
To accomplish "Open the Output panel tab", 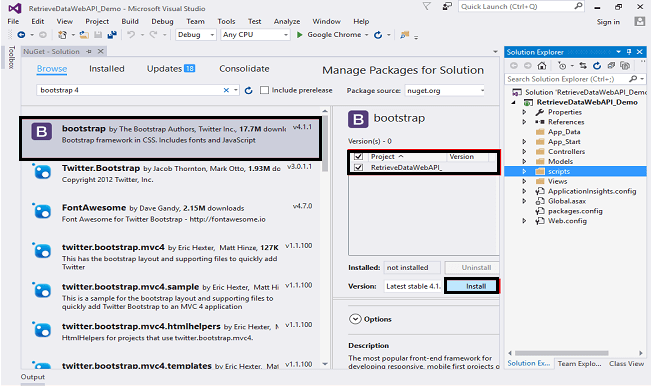I will tap(33, 377).
